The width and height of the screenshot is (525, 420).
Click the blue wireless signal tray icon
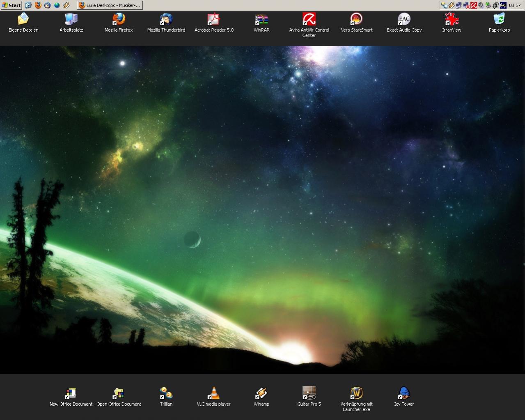503,5
